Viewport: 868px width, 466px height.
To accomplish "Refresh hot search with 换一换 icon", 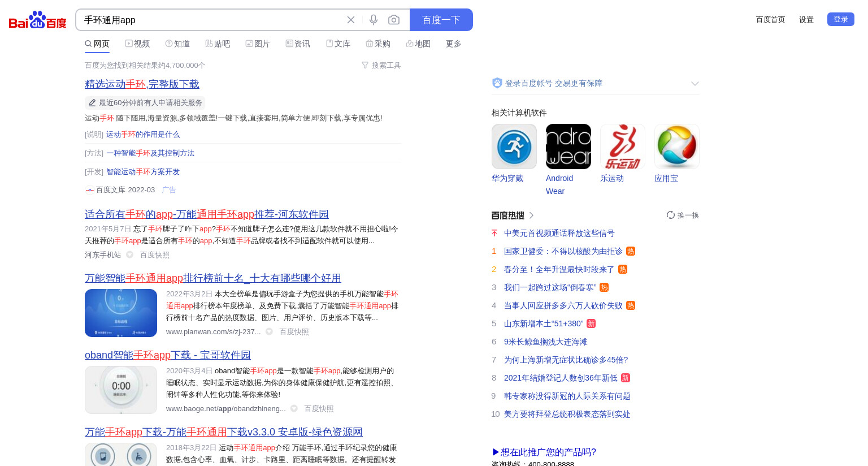I will pyautogui.click(x=671, y=215).
